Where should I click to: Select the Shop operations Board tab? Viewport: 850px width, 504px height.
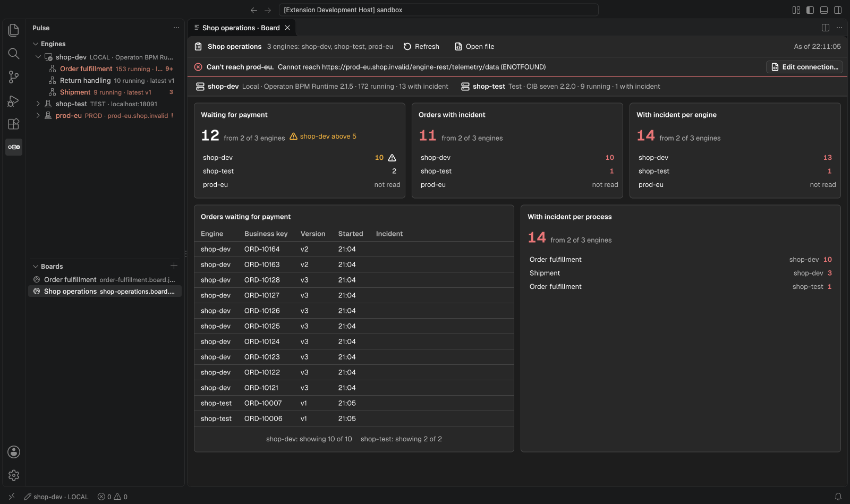click(241, 28)
